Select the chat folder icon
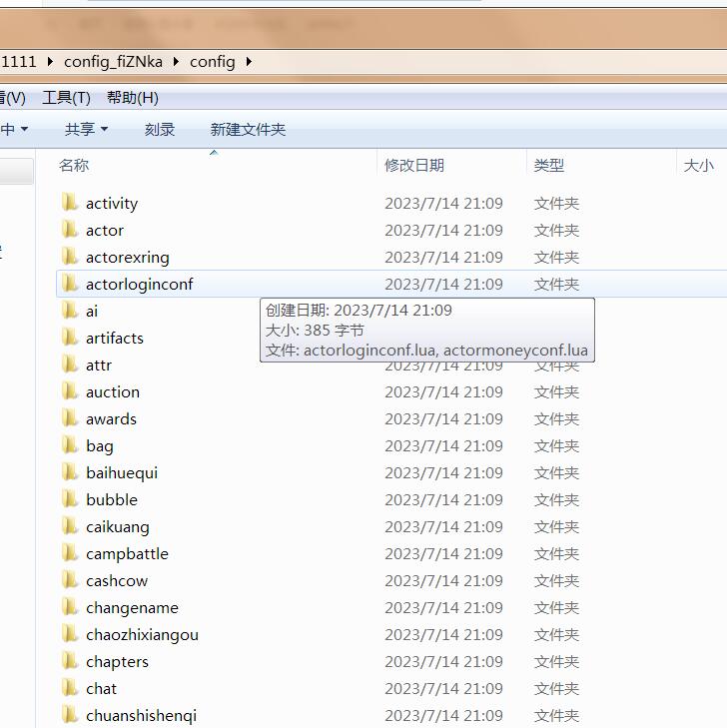This screenshot has width=727, height=728. pyautogui.click(x=70, y=688)
